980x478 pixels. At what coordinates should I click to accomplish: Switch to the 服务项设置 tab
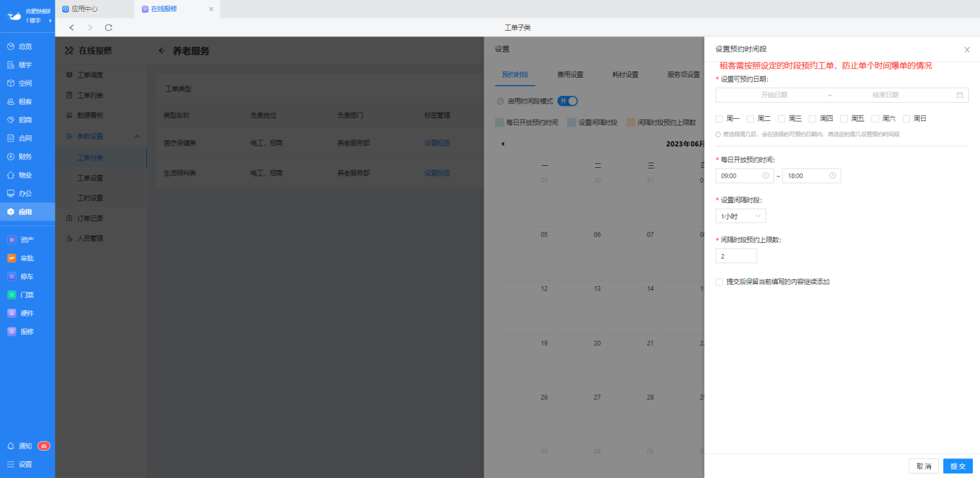pos(683,74)
